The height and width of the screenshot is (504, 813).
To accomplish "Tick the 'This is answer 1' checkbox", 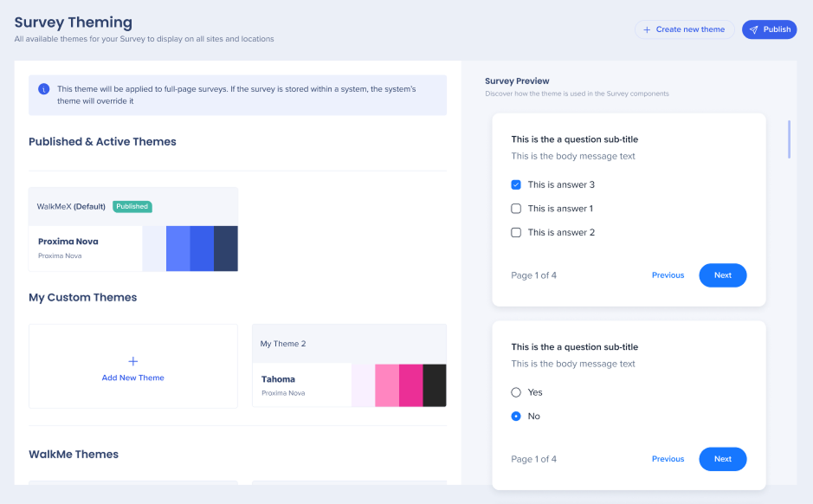I will tap(516, 209).
